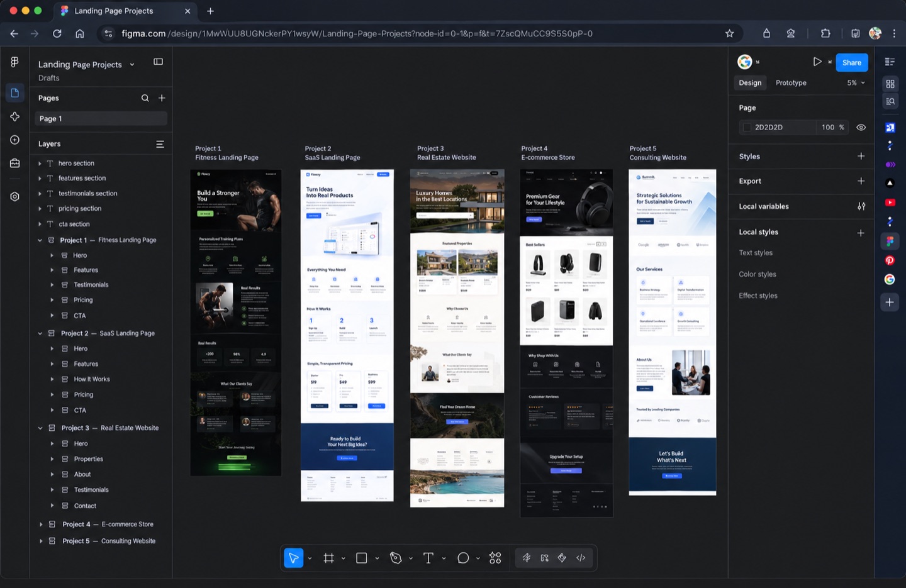Open Landing Page Projects file name dropdown

132,65
